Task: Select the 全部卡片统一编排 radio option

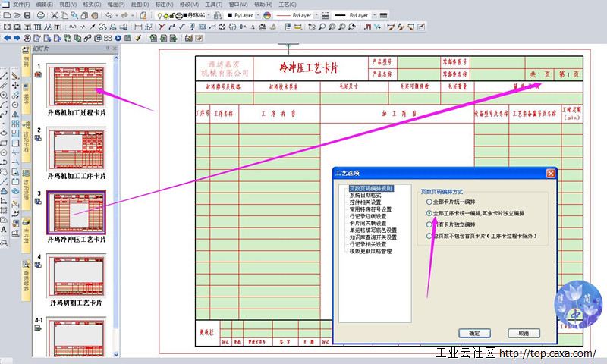Action: point(430,202)
